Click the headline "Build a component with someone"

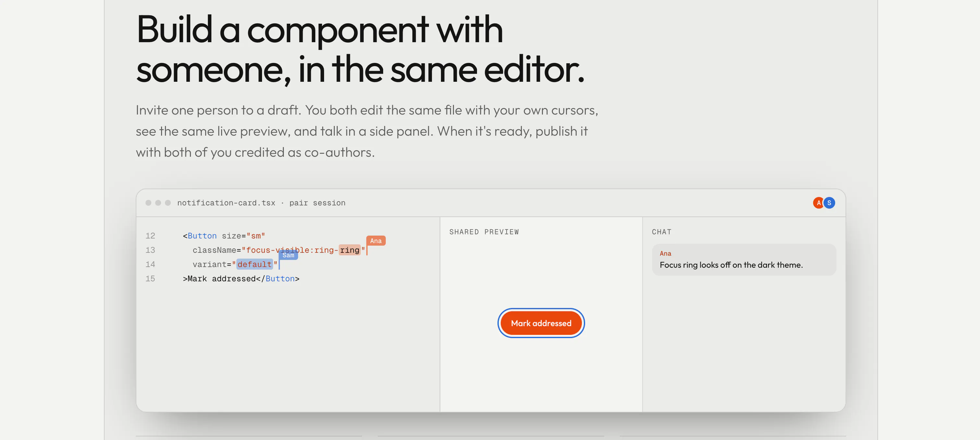[x=359, y=49]
